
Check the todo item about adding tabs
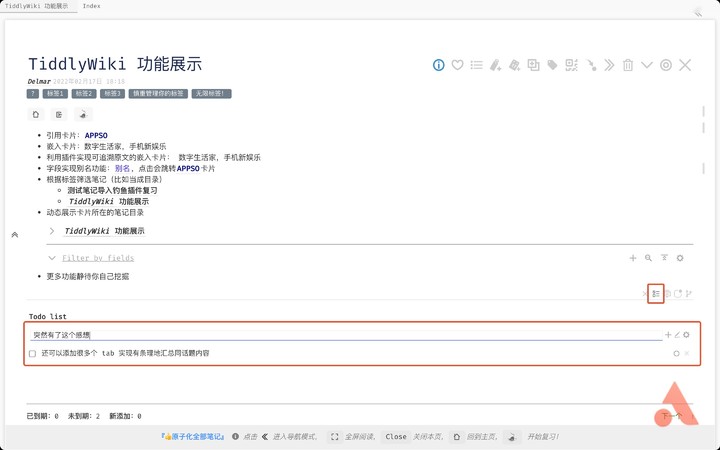(33, 353)
